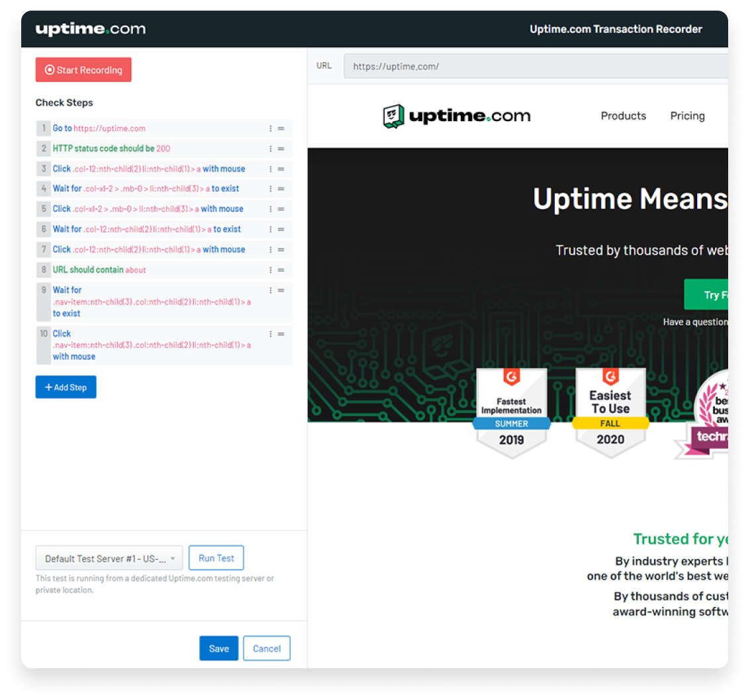Open the options menu for step 8
The width and height of the screenshot is (752, 700).
271,270
